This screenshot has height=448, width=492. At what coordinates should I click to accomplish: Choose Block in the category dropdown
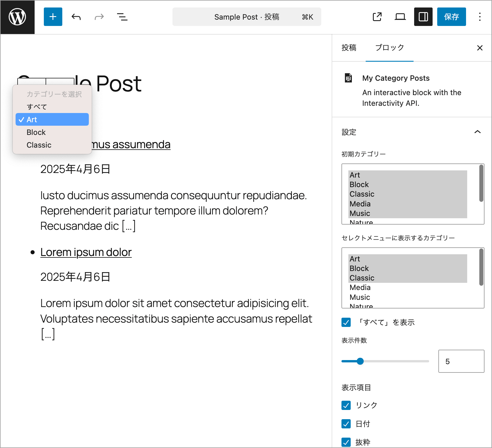(36, 132)
